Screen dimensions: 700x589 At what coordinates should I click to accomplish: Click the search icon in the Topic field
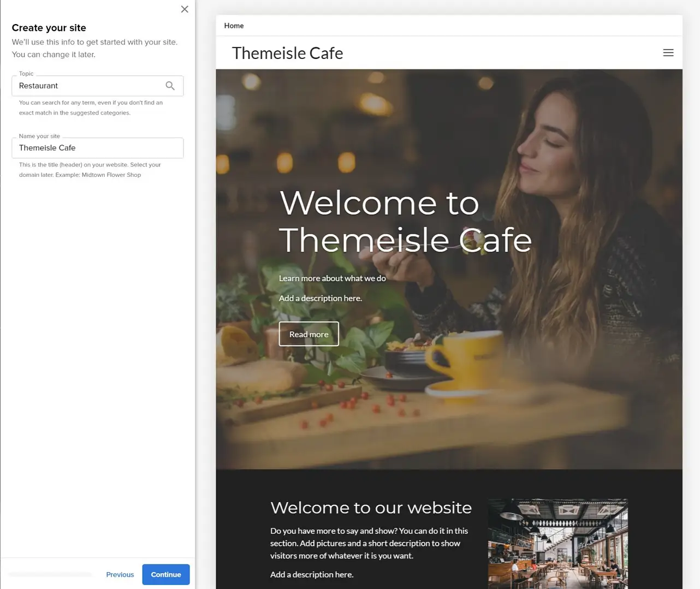tap(170, 86)
